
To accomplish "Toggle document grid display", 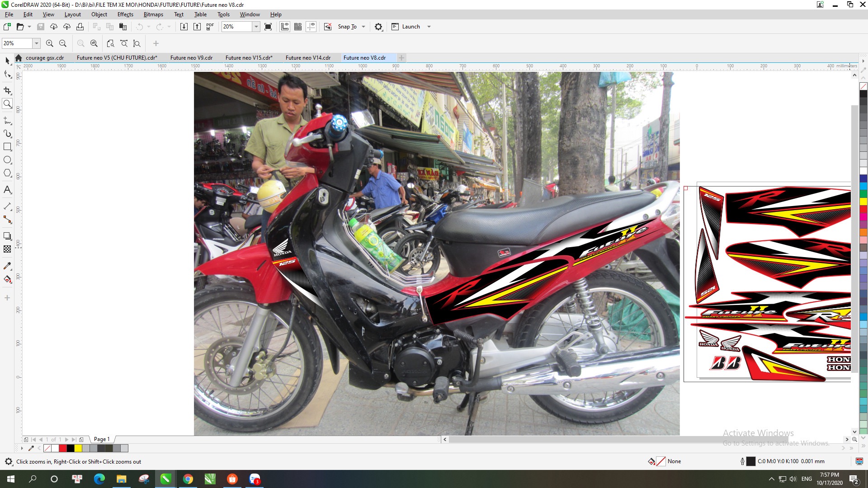I will [298, 27].
